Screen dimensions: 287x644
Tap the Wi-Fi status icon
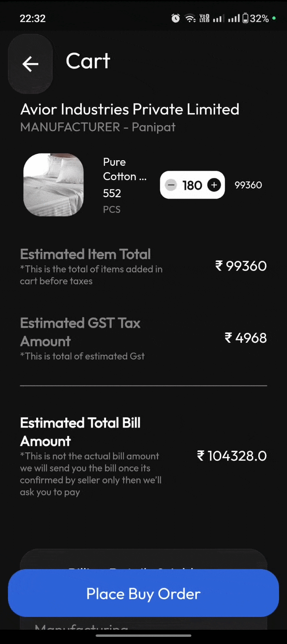coord(190,18)
